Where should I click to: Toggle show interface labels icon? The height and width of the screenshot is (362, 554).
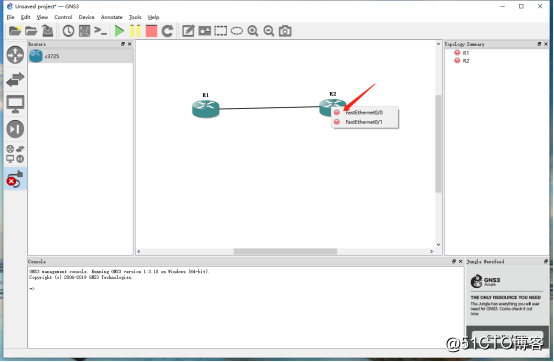[84, 31]
